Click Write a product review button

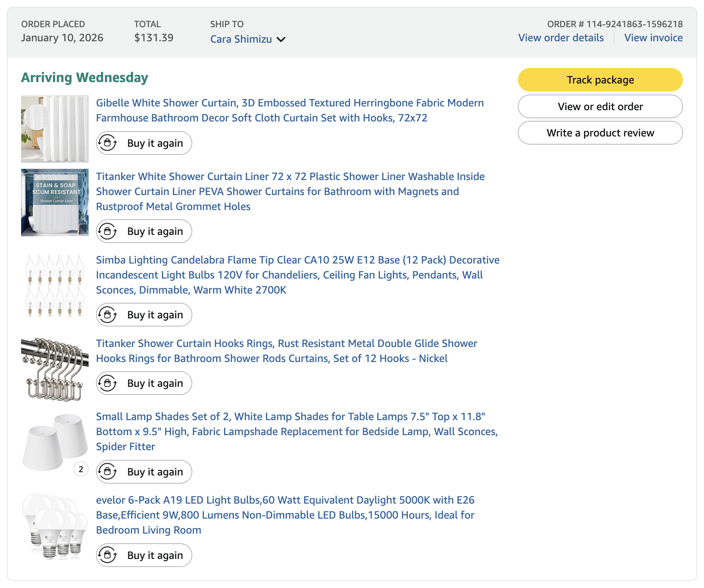point(600,133)
